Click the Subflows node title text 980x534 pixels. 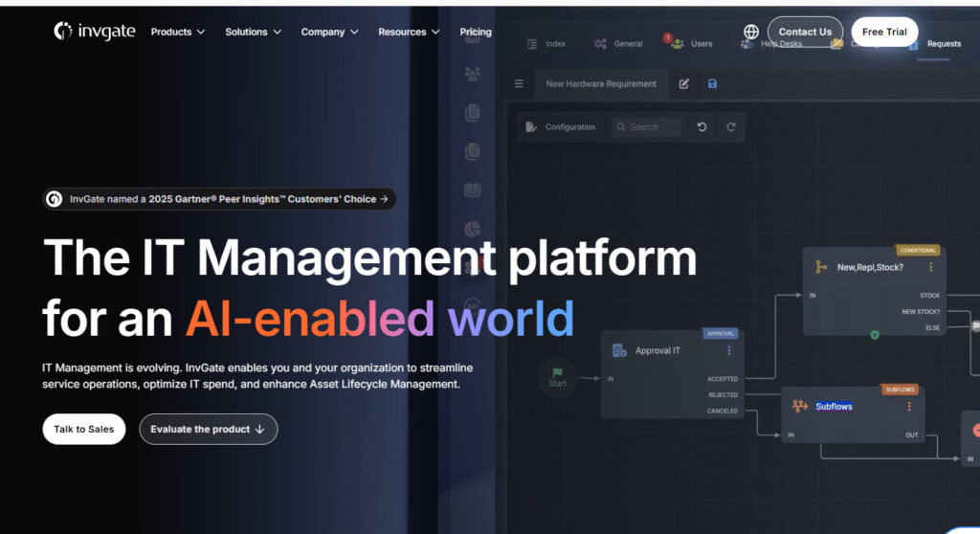tap(834, 407)
